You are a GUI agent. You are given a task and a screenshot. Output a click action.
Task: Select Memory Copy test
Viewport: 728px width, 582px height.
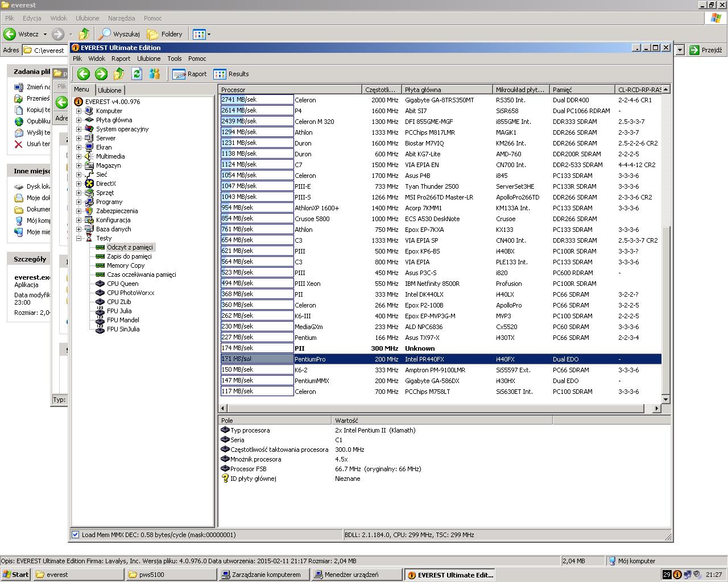tap(126, 265)
